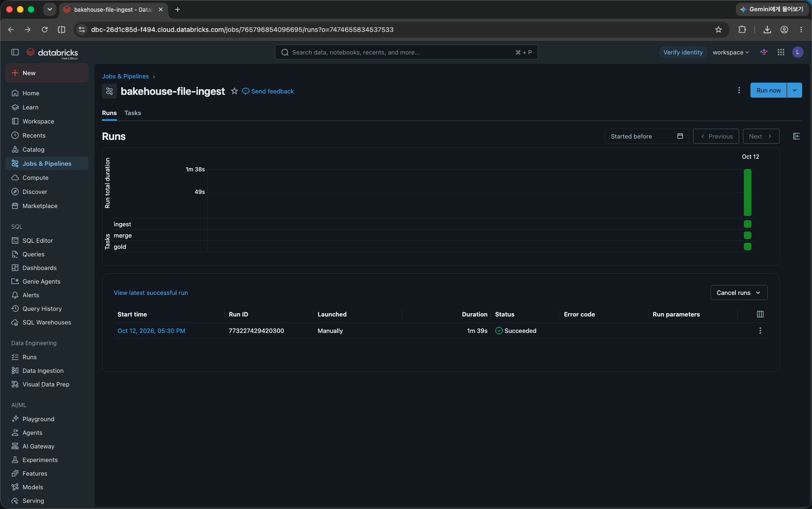The height and width of the screenshot is (509, 812).
Task: Open the workspace switcher dropdown
Action: point(731,52)
